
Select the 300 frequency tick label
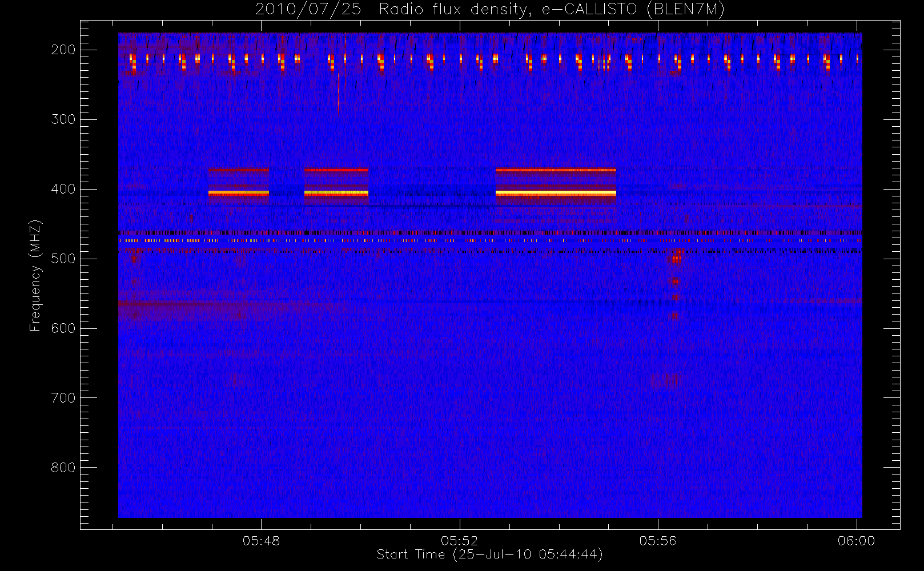coord(63,119)
